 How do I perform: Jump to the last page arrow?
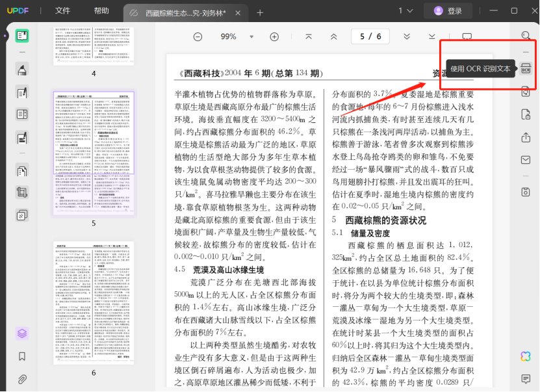(432, 36)
